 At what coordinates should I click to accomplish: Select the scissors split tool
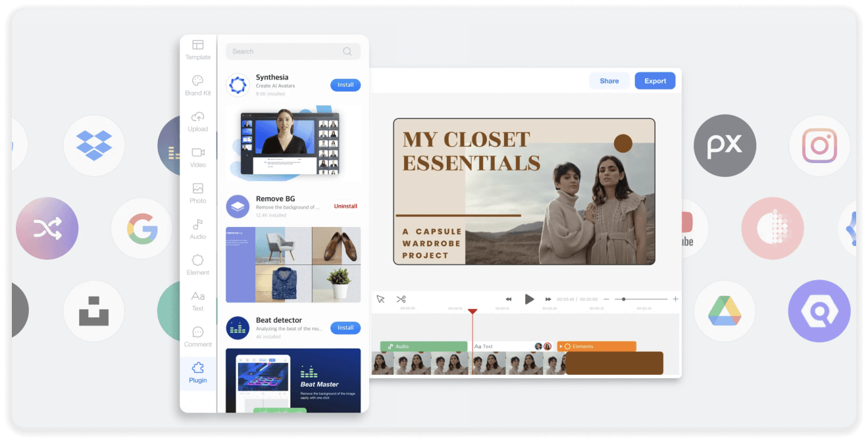(x=401, y=299)
